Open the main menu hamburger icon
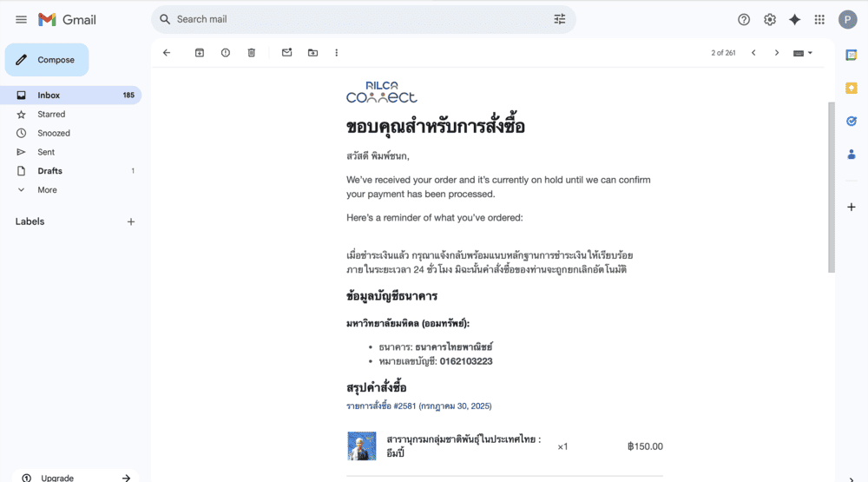The width and height of the screenshot is (868, 482). 21,19
